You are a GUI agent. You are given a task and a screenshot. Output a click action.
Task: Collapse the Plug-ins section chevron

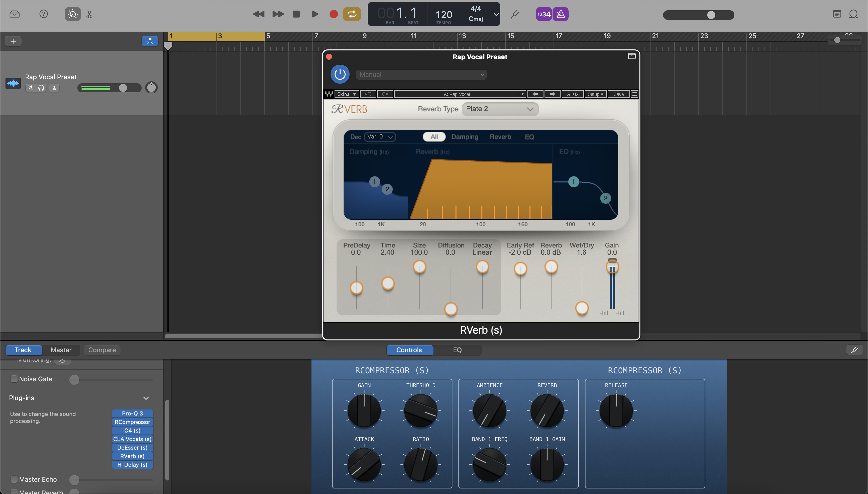[x=146, y=398]
